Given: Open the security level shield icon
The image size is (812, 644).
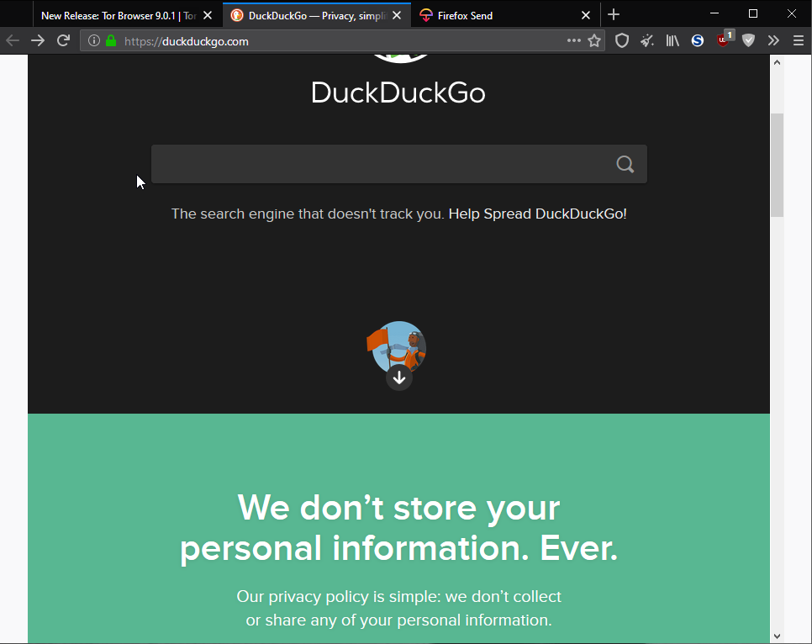Looking at the screenshot, I should pos(621,41).
